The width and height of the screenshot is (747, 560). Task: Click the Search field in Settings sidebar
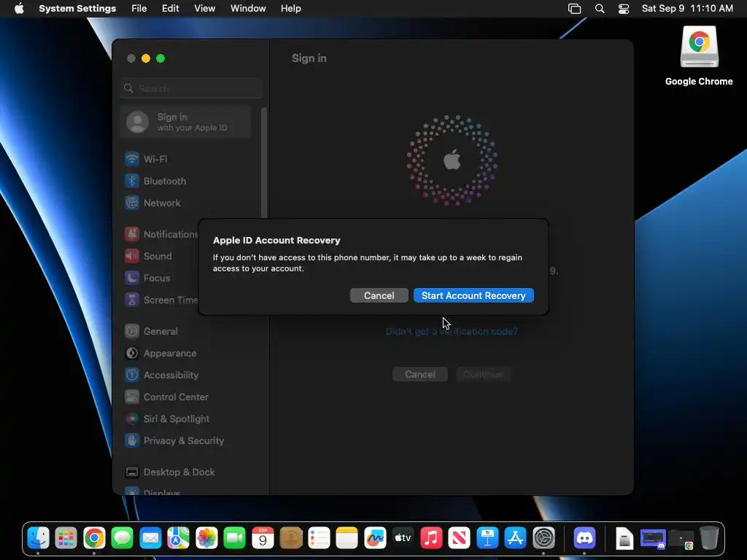(191, 88)
